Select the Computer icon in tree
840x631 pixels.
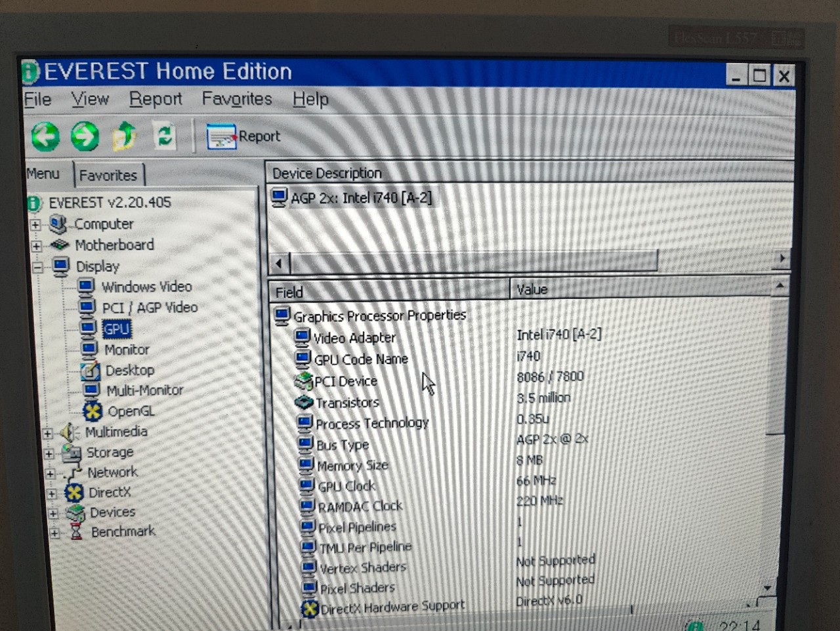point(58,224)
